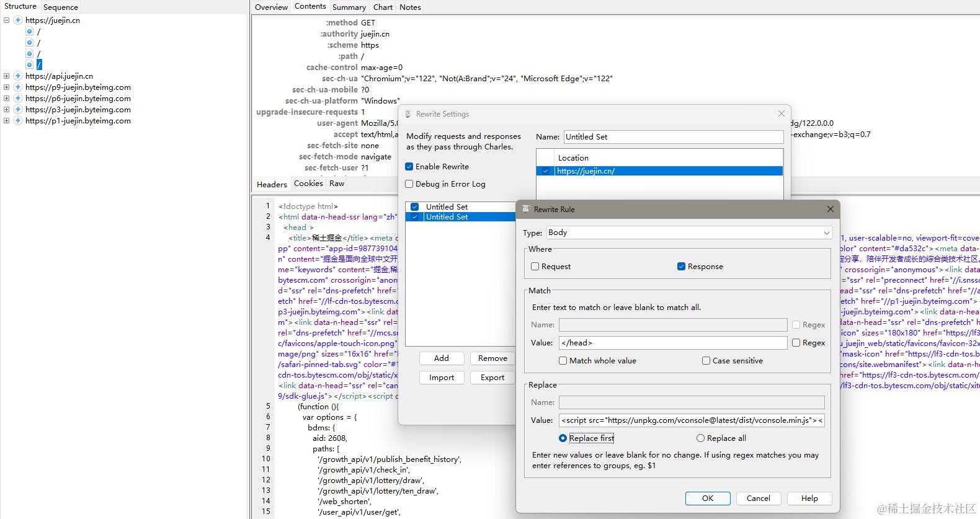
Task: Open Help for the Rewrite Rule
Action: [809, 499]
